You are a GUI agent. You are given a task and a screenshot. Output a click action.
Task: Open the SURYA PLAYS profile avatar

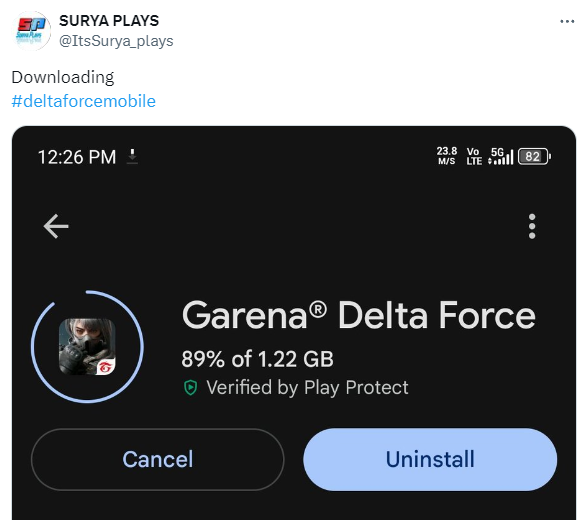click(31, 30)
